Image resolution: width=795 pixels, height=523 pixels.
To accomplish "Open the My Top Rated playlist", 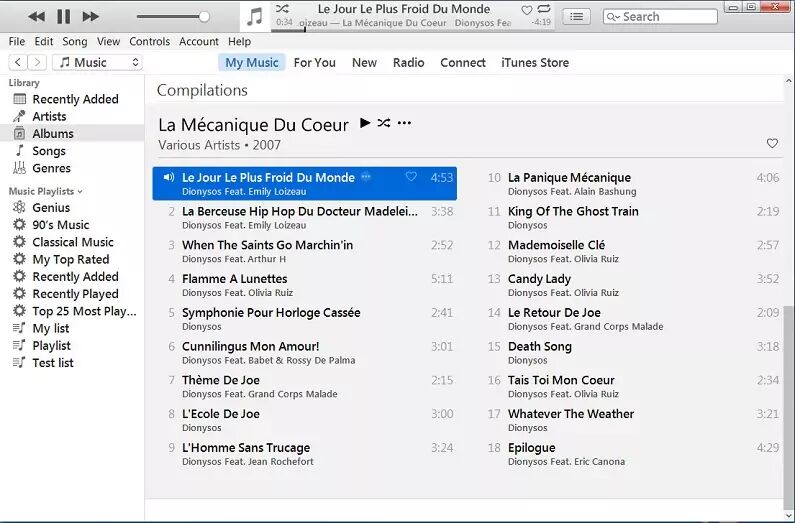I will [x=72, y=259].
